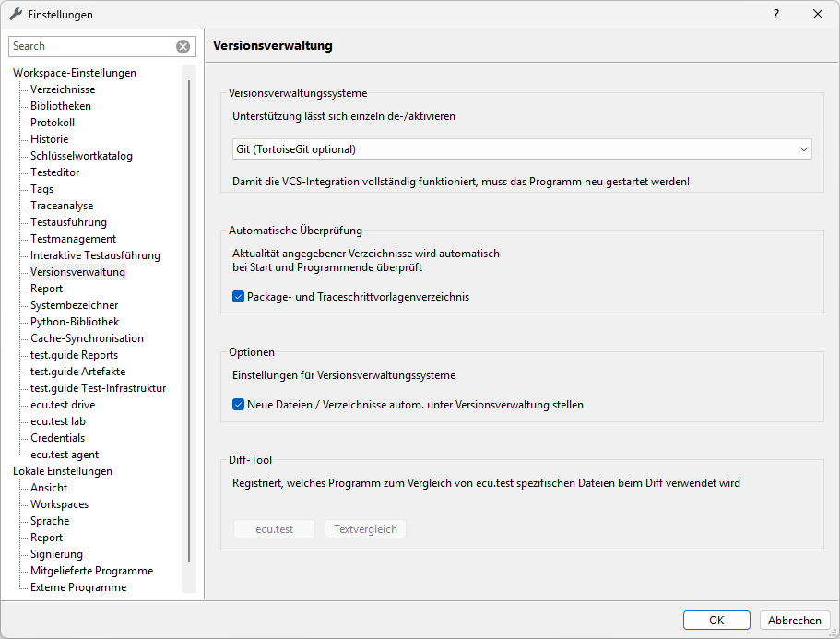Click the ecu.test diff tool button
This screenshot has height=639, width=840.
point(274,529)
